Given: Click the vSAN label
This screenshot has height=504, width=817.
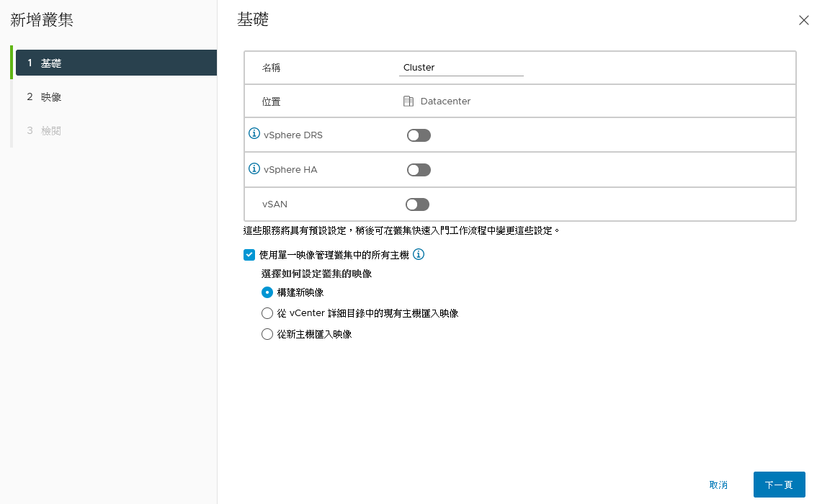Looking at the screenshot, I should point(274,204).
